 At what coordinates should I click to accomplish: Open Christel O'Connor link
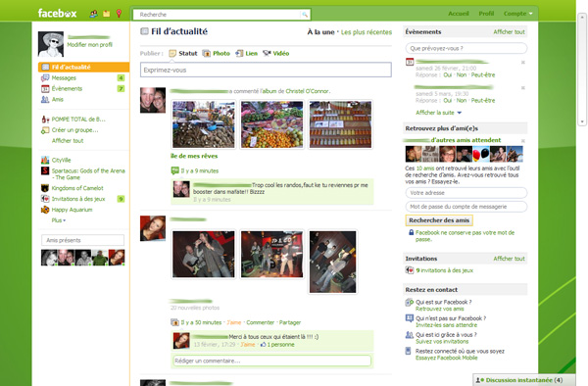(x=308, y=91)
